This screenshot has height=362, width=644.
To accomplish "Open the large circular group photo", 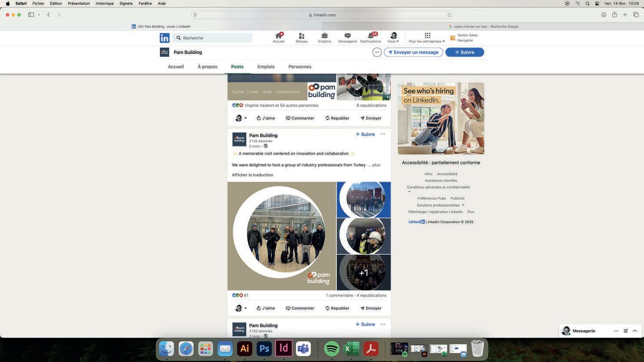I will point(282,236).
